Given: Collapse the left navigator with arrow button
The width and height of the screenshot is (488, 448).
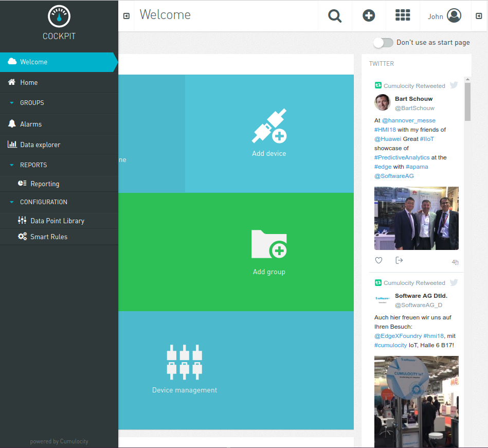Looking at the screenshot, I should coord(126,16).
